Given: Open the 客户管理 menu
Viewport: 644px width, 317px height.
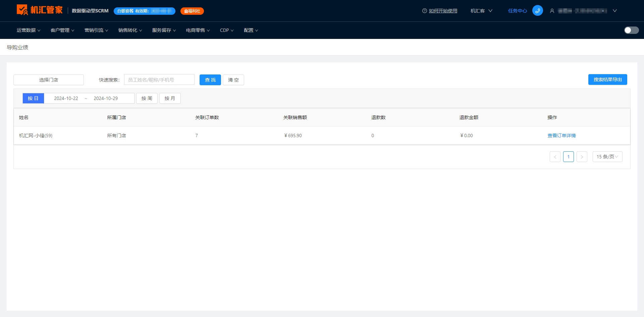Looking at the screenshot, I should point(62,30).
